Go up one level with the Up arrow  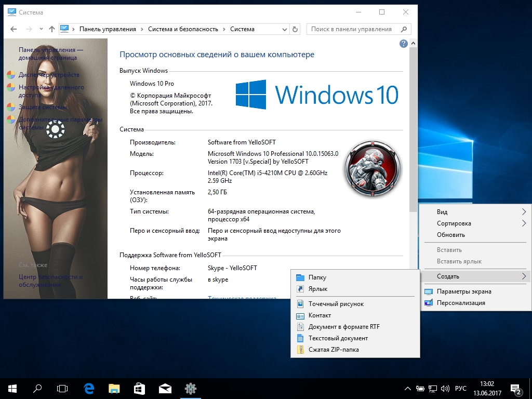tap(52, 29)
